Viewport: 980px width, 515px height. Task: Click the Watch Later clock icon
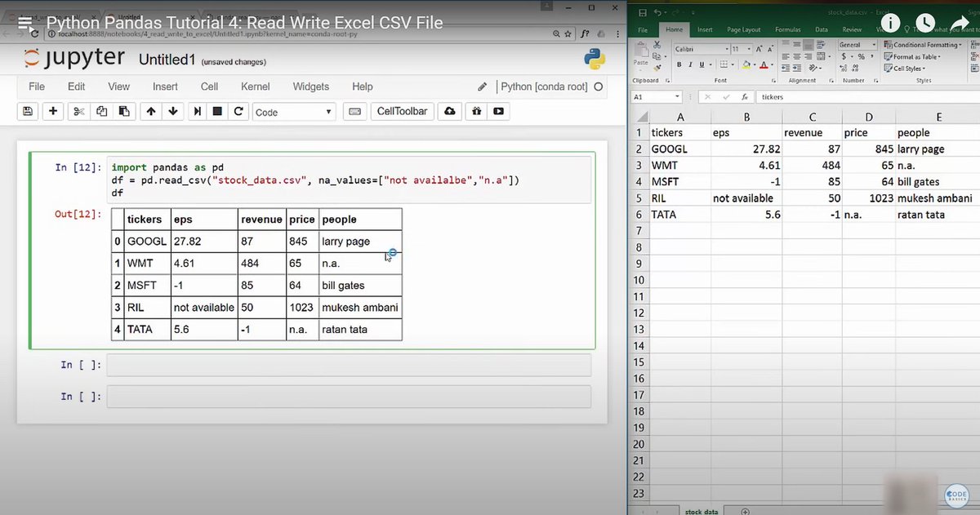coord(925,23)
